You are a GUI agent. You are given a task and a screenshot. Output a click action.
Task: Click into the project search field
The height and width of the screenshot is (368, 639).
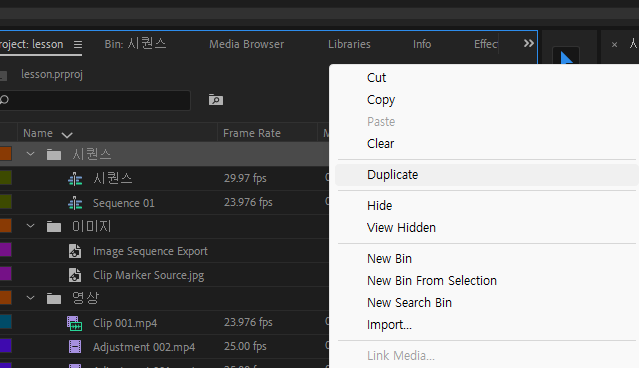[95, 100]
